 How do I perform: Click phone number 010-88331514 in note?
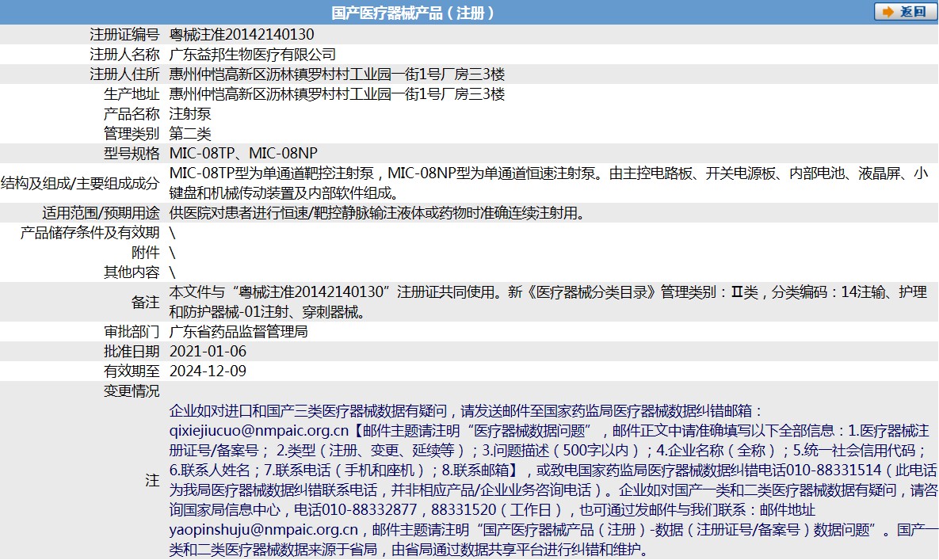(834, 470)
